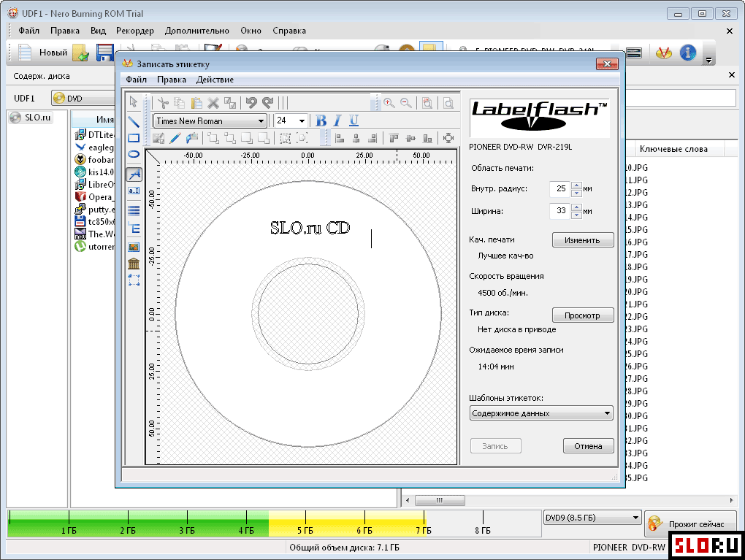This screenshot has height=560, width=745.
Task: Select the Ellipse drawing tool
Action: tap(134, 154)
